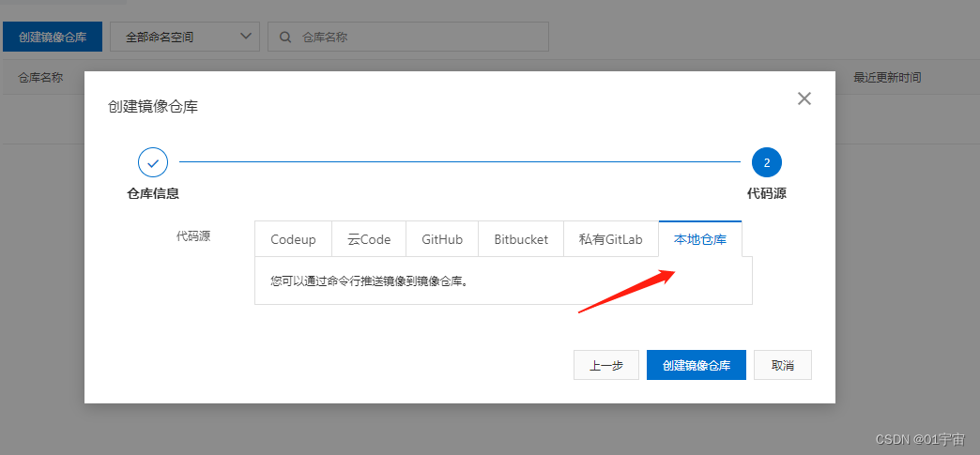Click the dialog title 创建镜像仓库
Viewport: 980px width, 455px height.
coord(153,107)
